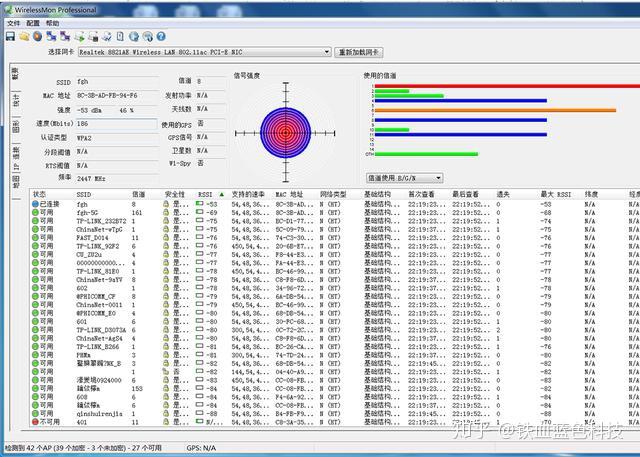Screen dimensions: 640x457
Task: Sort list by the 状态 column header
Action: pyautogui.click(x=40, y=195)
